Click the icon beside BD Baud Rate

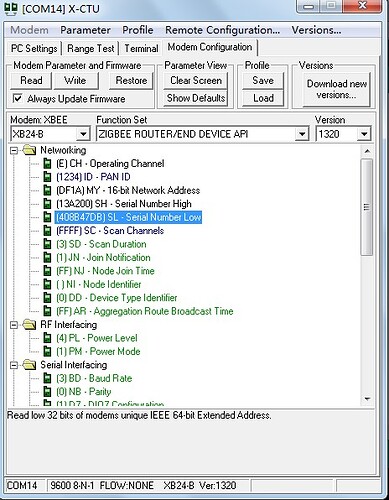pos(48,378)
